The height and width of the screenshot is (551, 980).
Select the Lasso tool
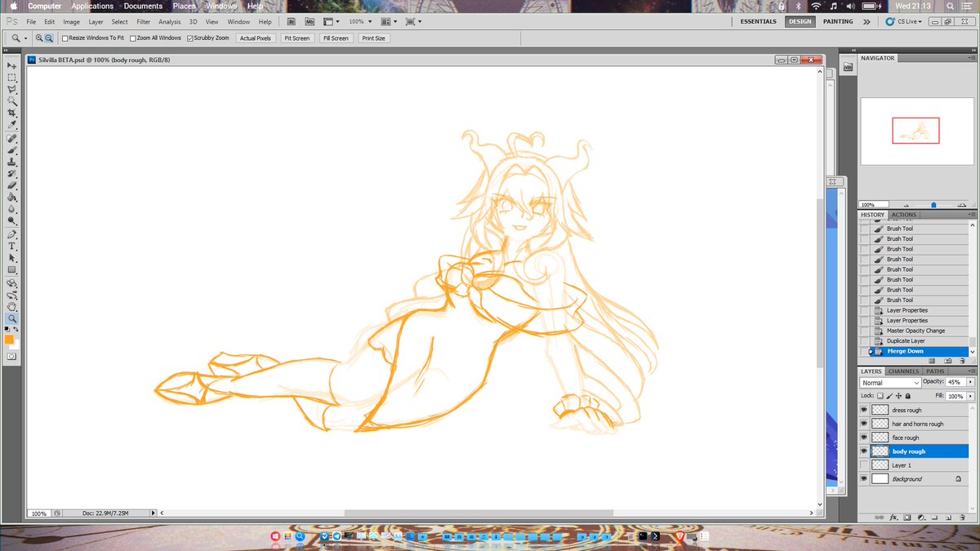(11, 91)
